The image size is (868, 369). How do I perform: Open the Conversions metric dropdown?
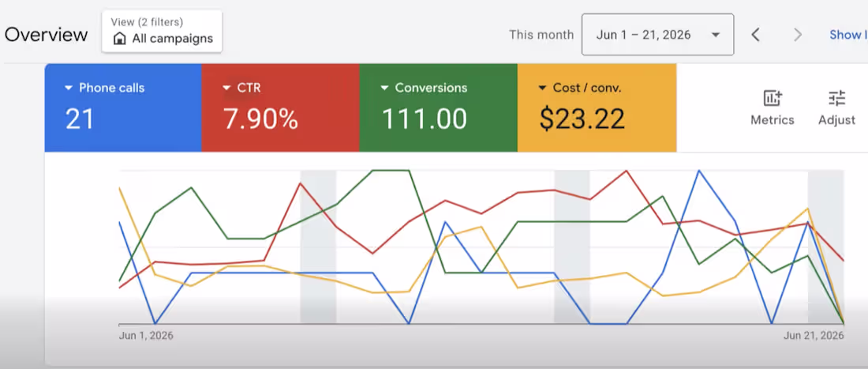click(x=424, y=88)
